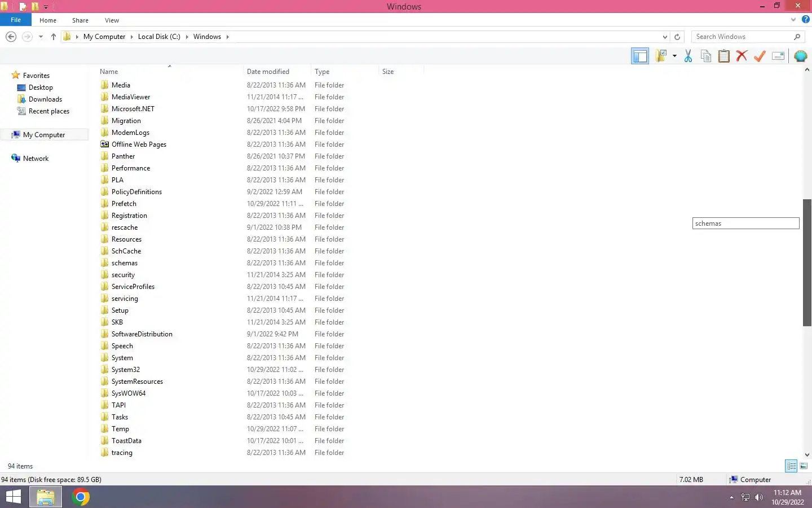Click the Forward navigation arrow
Screen dimensions: 812x508
[27, 37]
